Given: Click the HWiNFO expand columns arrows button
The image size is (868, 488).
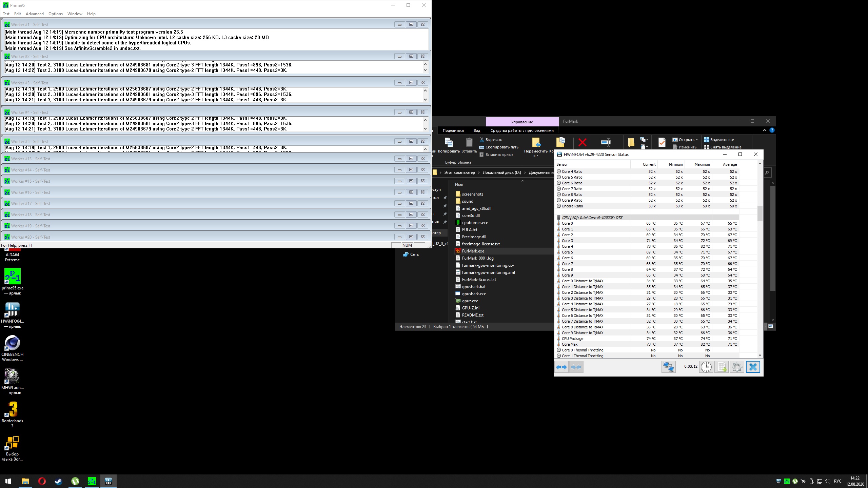Looking at the screenshot, I should 561,367.
